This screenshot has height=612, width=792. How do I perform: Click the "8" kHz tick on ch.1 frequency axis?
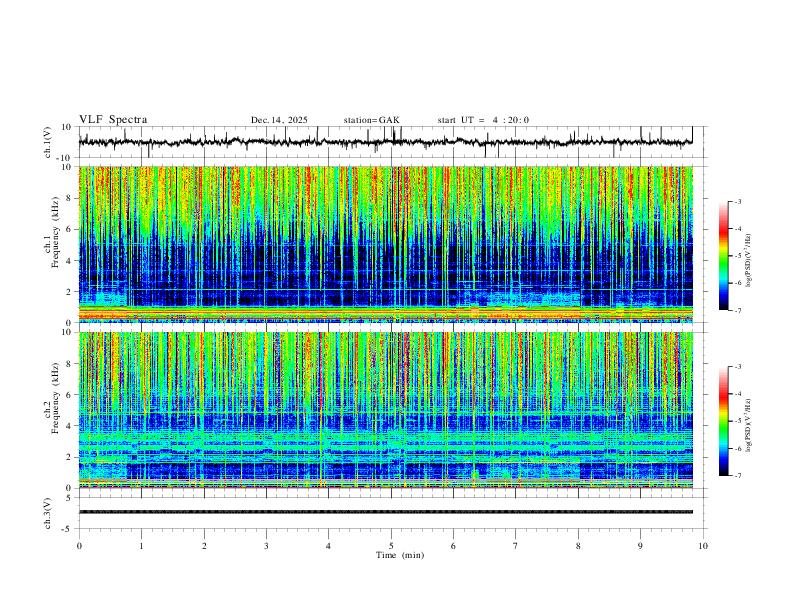70,198
